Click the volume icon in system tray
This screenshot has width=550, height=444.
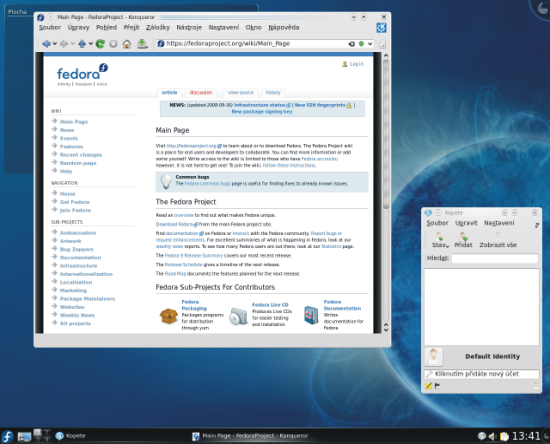(x=492, y=436)
